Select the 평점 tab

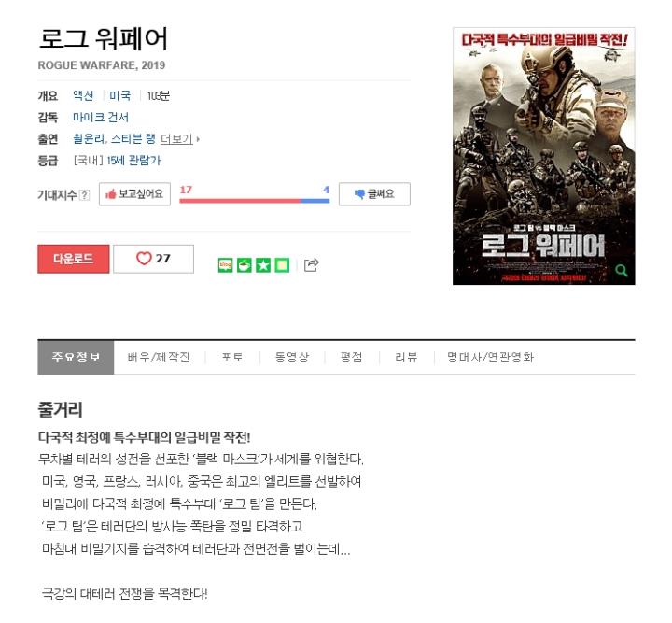352,357
